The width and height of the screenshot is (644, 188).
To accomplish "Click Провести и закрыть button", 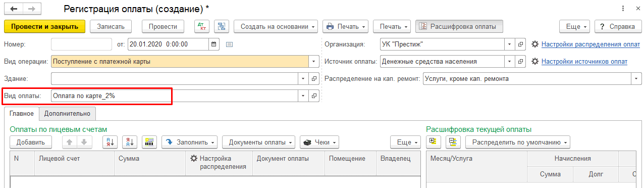I will coord(45,26).
